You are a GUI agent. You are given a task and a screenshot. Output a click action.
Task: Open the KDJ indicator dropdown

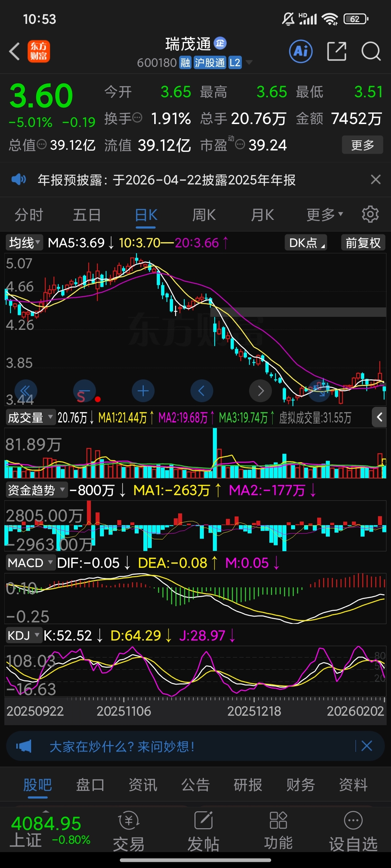[x=24, y=635]
